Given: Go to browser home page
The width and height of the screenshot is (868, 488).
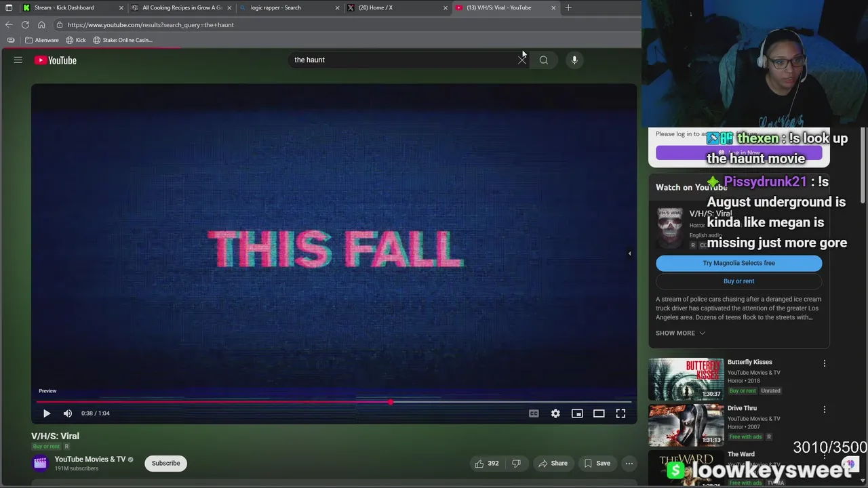Looking at the screenshot, I should click(x=41, y=25).
